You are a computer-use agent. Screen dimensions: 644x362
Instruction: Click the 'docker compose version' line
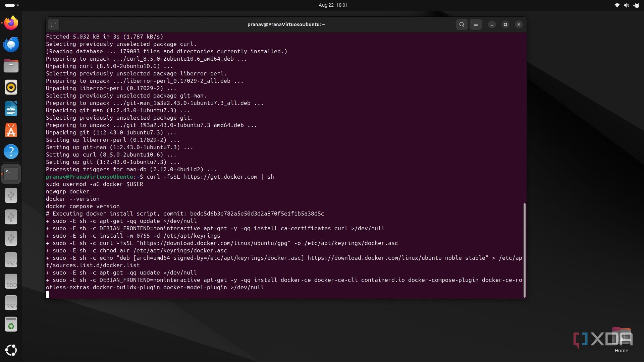(83, 206)
